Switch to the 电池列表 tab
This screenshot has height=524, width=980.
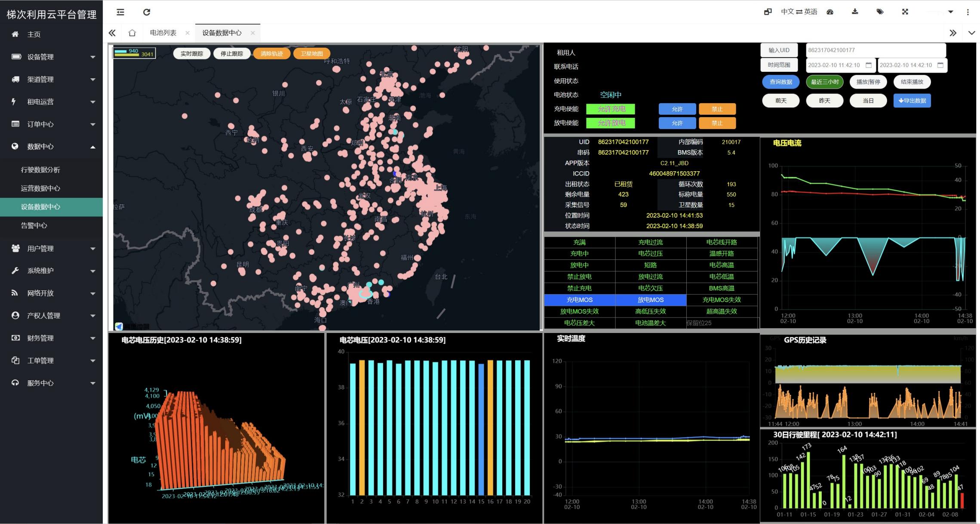point(163,33)
